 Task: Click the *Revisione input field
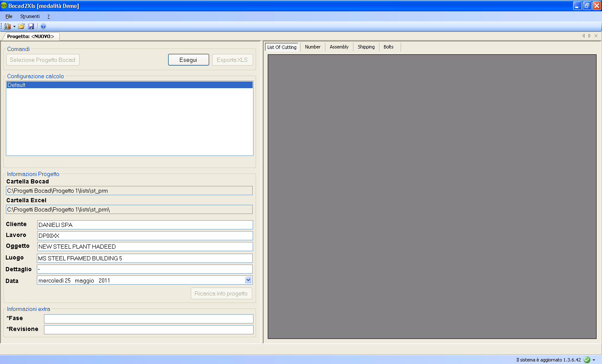[x=149, y=330]
